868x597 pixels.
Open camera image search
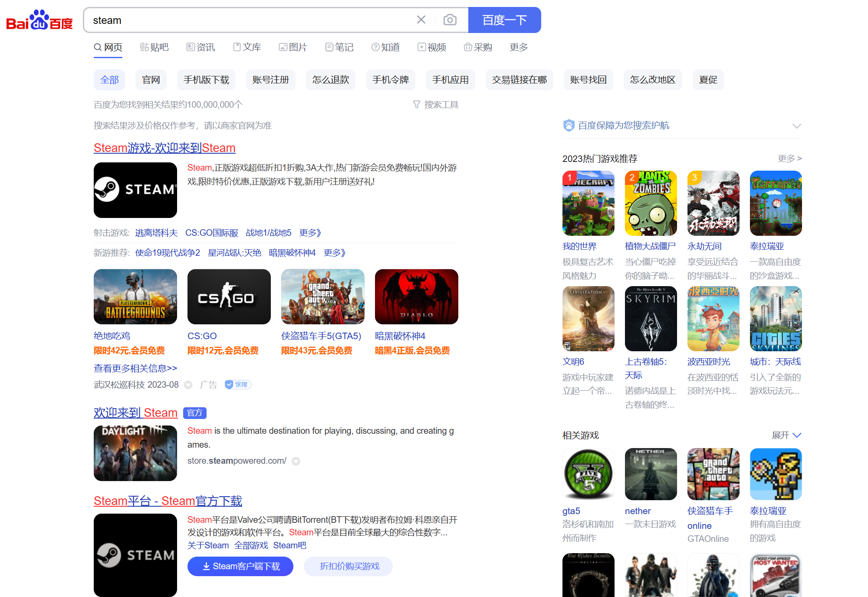tap(450, 20)
